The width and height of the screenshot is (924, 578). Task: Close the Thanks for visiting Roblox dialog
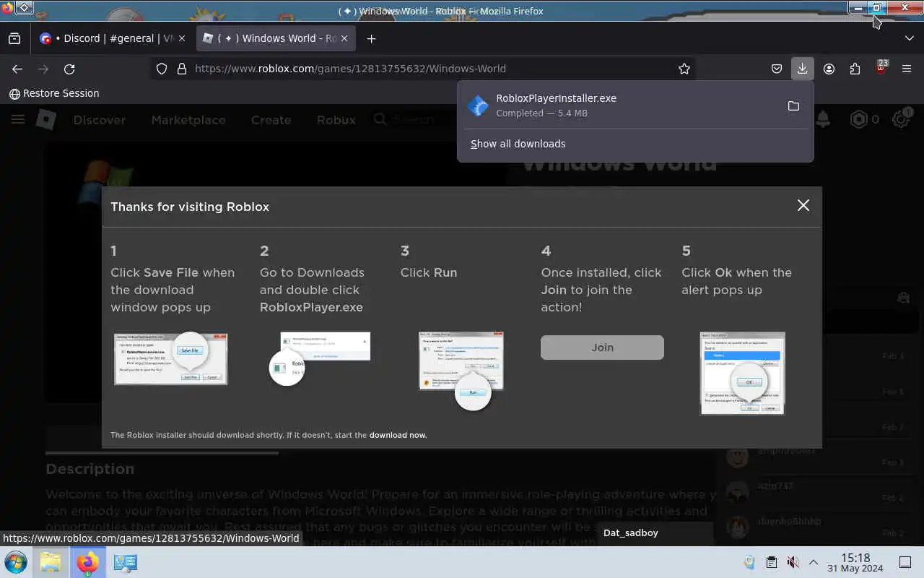[x=803, y=205]
